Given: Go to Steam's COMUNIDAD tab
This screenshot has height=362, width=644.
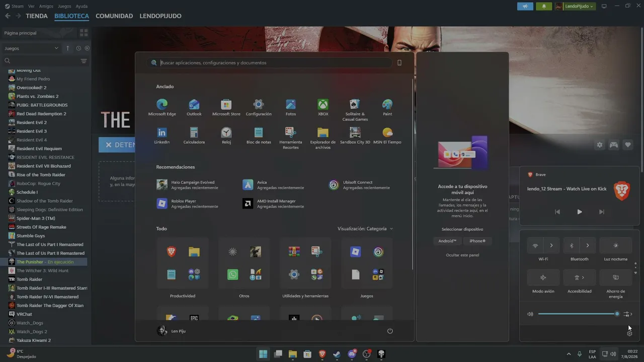Looking at the screenshot, I should [x=114, y=16].
